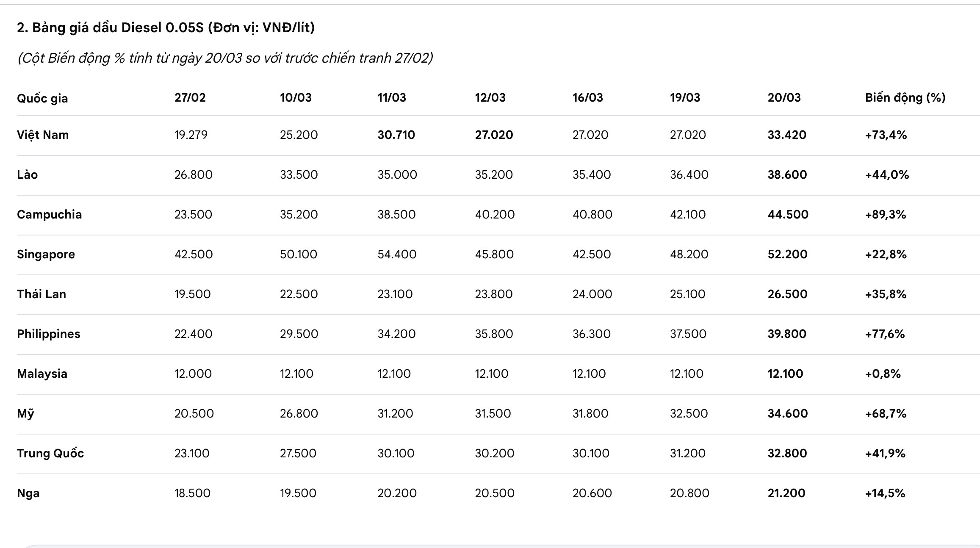The image size is (980, 548).
Task: Select the 27/02 column header
Action: [x=190, y=97]
